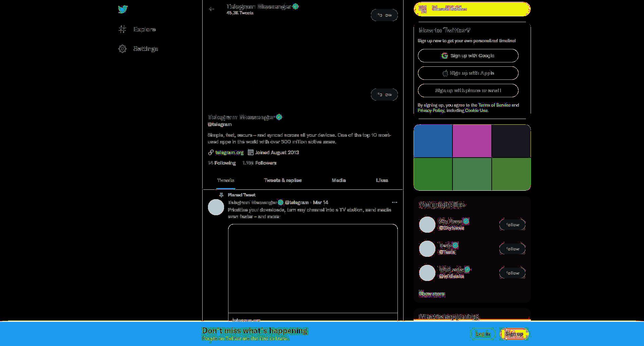
Task: Follow Telegram using button above profile name
Action: (x=384, y=95)
